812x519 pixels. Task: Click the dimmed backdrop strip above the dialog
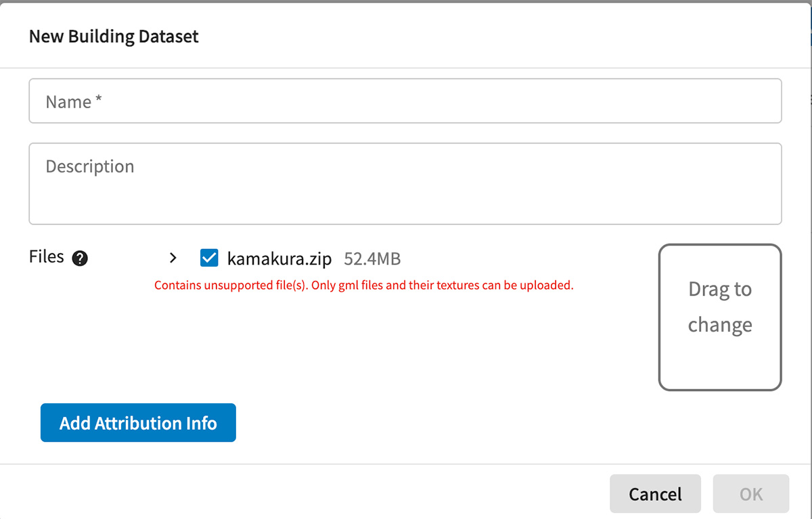pos(406,1)
